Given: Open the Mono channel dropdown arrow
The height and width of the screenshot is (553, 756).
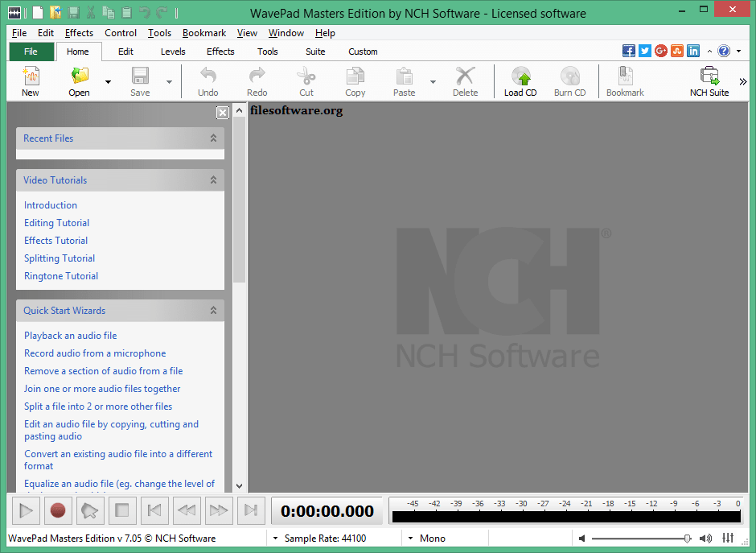Looking at the screenshot, I should click(x=410, y=538).
